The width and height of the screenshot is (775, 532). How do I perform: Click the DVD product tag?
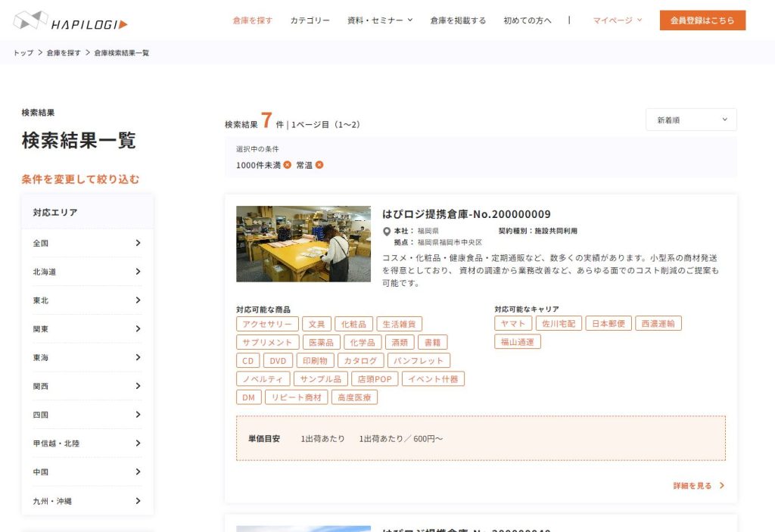click(x=278, y=360)
